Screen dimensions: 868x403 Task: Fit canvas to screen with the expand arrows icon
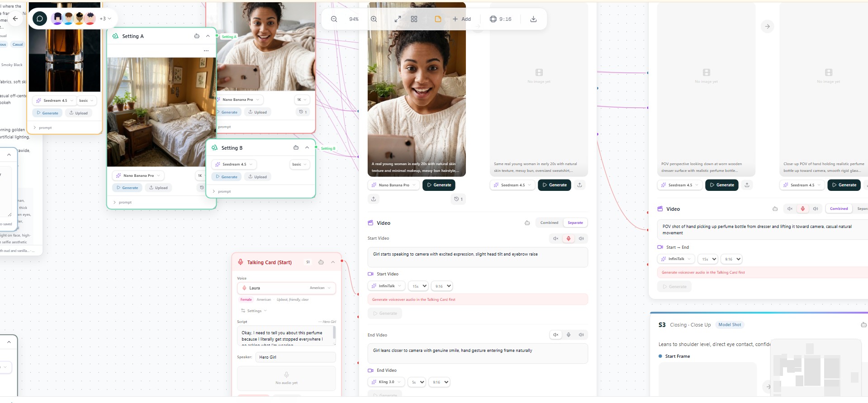(398, 19)
